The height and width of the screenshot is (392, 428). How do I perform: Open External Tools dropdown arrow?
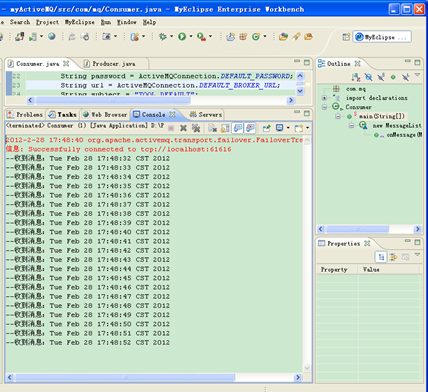(210, 37)
